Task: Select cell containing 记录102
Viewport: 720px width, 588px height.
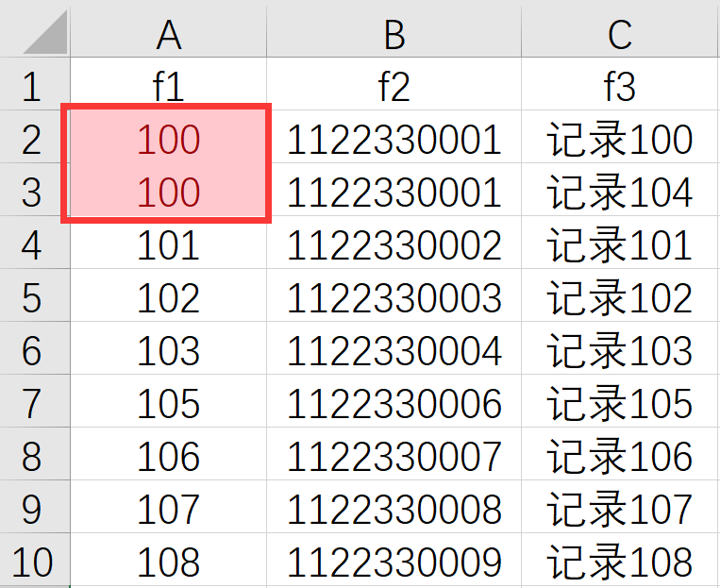Action: [620, 298]
